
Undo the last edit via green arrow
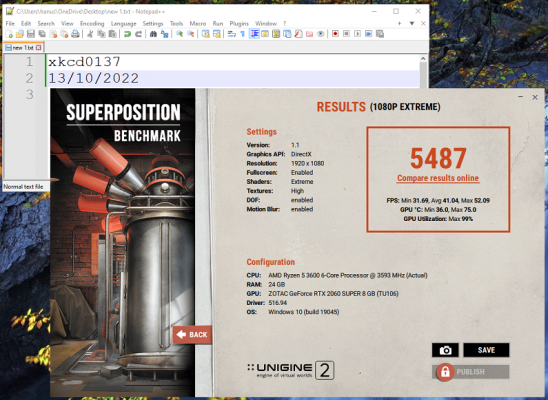pos(128,34)
